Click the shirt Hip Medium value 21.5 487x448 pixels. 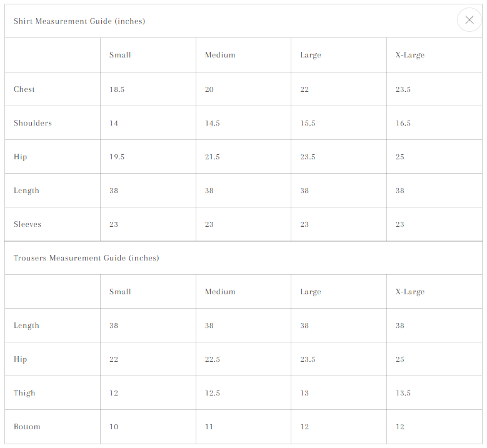click(x=212, y=157)
